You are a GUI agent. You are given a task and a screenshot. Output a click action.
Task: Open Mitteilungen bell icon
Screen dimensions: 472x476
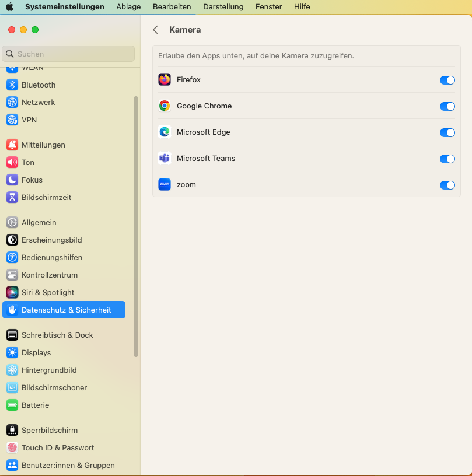(x=12, y=145)
